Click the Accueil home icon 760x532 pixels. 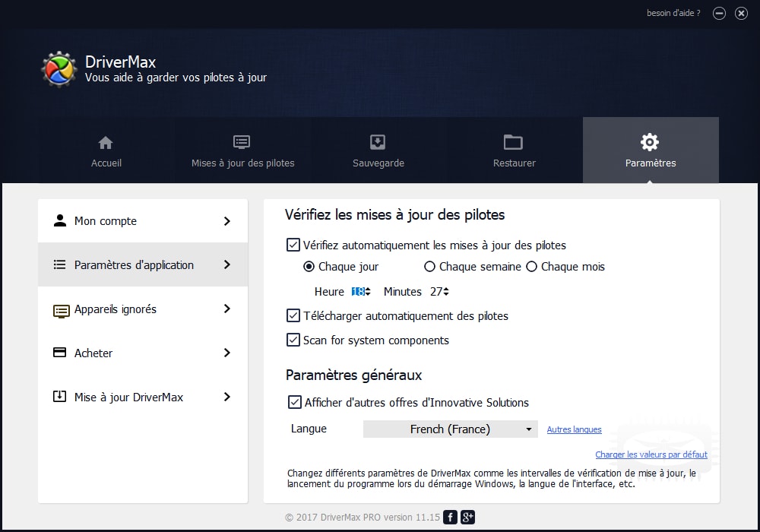[x=106, y=142]
